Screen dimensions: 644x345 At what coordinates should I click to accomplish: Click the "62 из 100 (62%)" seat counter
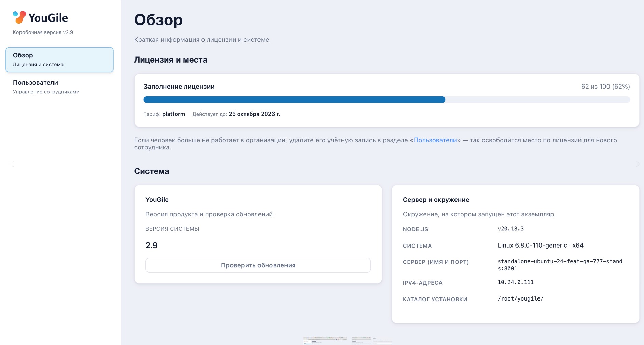[x=605, y=87]
